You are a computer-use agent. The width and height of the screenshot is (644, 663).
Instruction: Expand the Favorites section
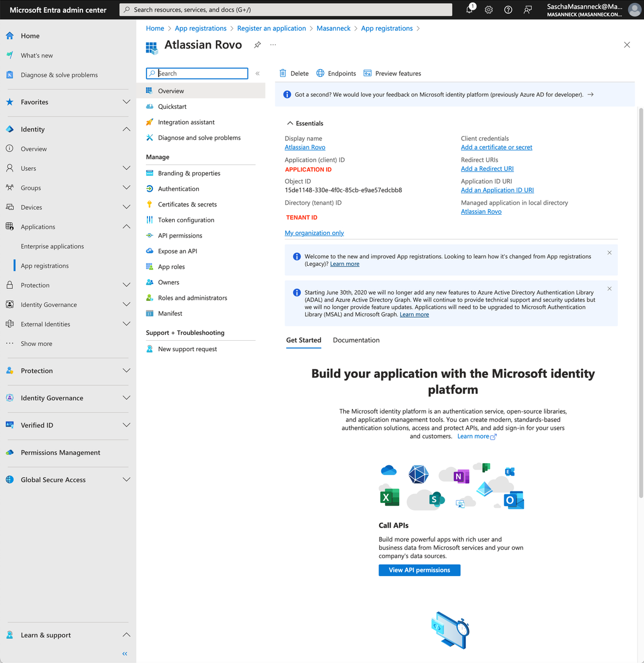pyautogui.click(x=126, y=102)
